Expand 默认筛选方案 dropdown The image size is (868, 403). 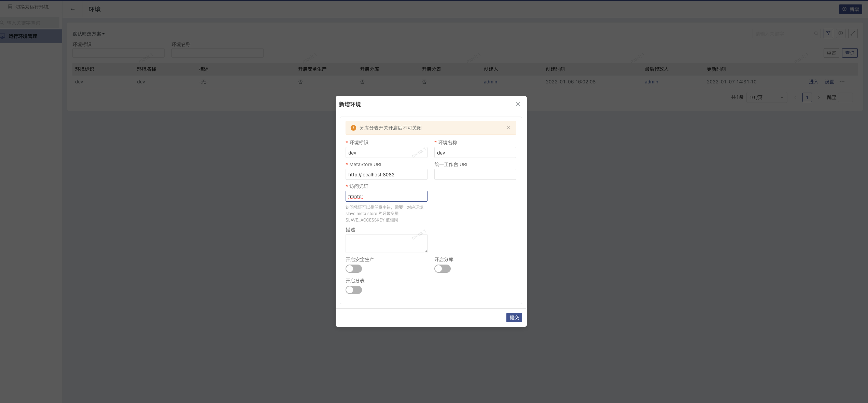(x=88, y=34)
